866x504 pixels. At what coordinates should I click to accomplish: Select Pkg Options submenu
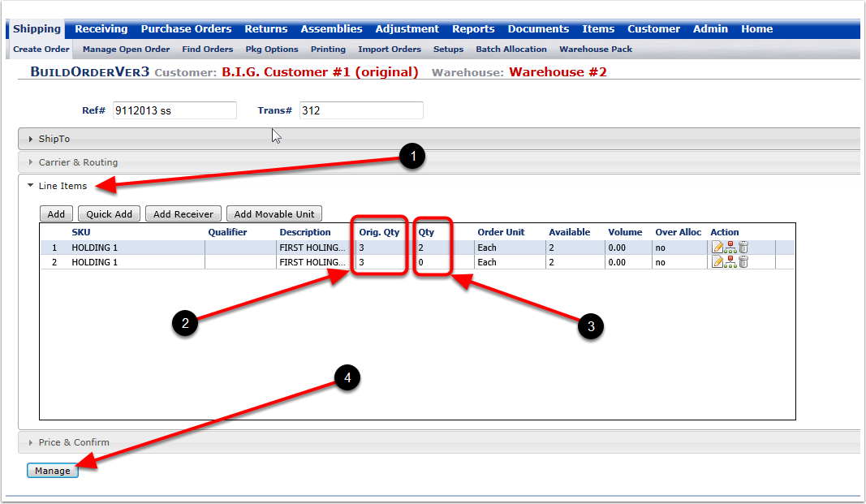coord(272,50)
